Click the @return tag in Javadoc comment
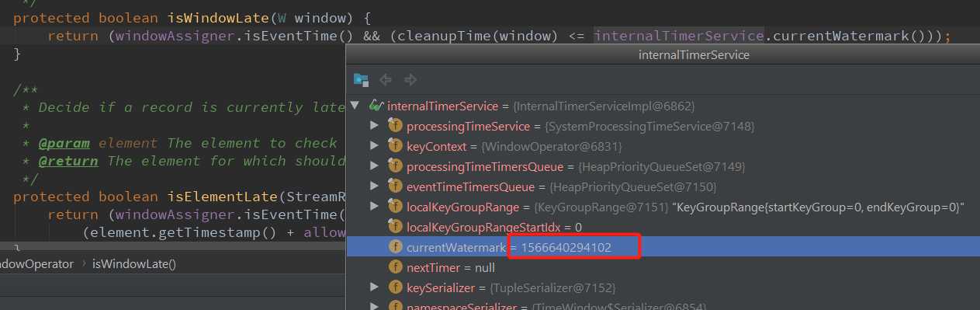Image resolution: width=980 pixels, height=310 pixels. (68, 161)
